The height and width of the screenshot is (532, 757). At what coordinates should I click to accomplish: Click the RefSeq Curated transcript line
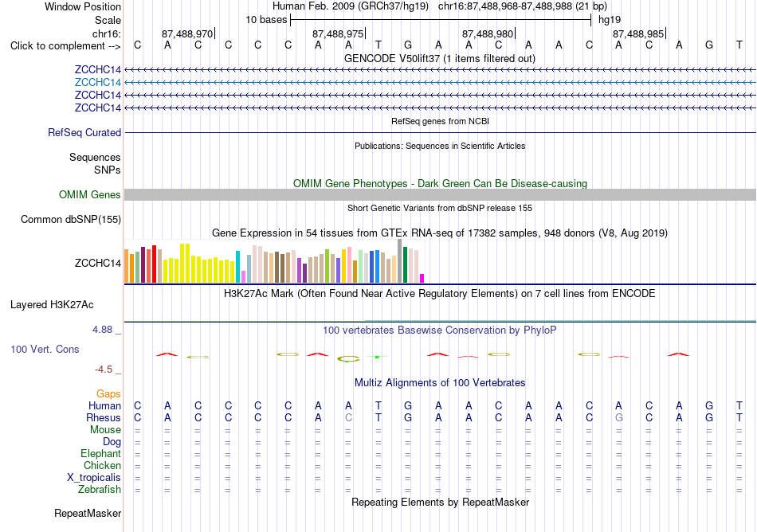(440, 133)
